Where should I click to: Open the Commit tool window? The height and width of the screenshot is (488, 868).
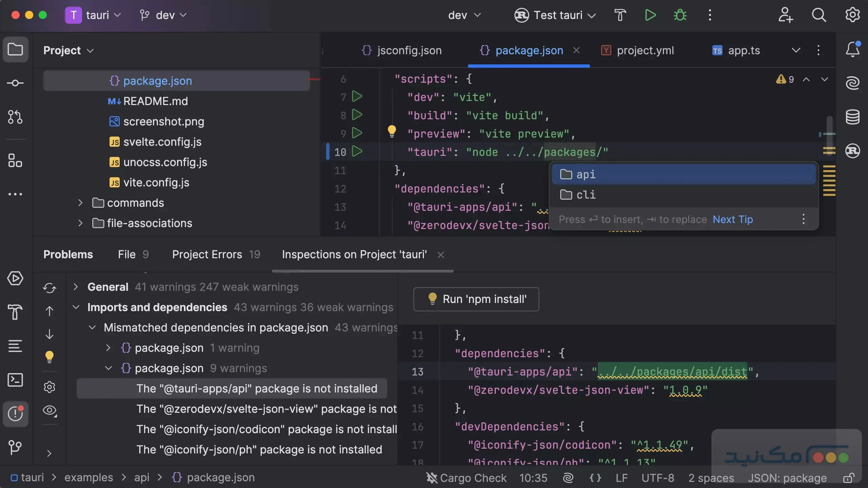point(16,82)
